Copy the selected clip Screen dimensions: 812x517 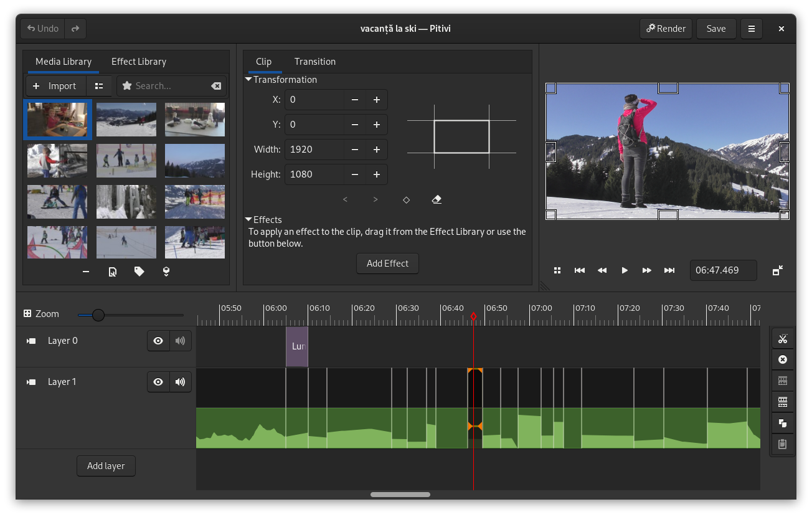783,423
